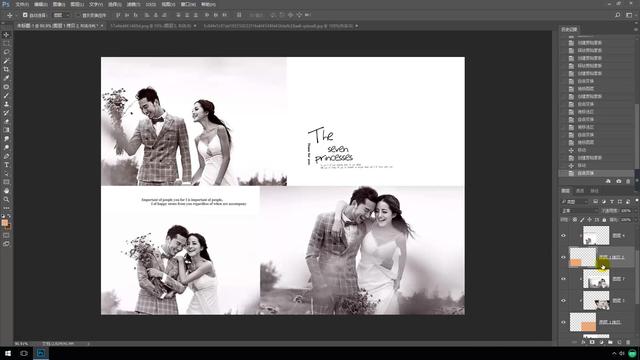Switch to the second document tab
The width and height of the screenshot is (640, 360).
click(x=151, y=26)
